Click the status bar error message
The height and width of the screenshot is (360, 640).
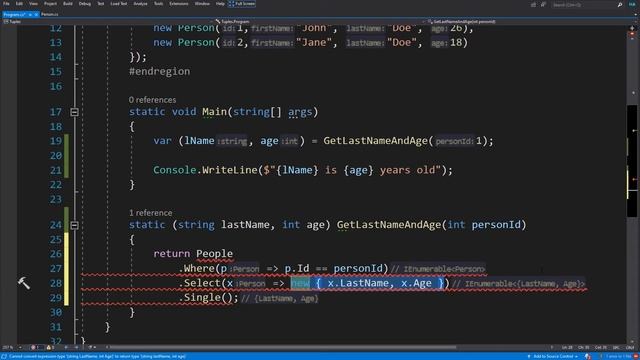click(x=97, y=356)
